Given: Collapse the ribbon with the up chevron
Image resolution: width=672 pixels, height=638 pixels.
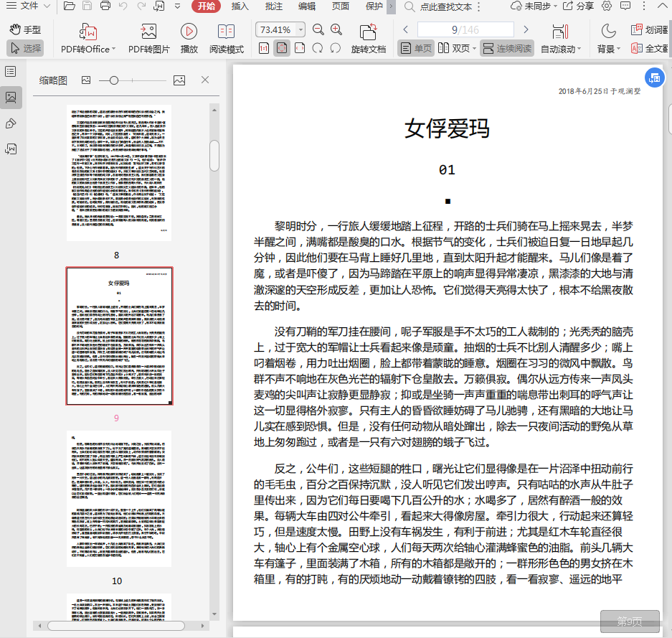Looking at the screenshot, I should [x=662, y=6].
